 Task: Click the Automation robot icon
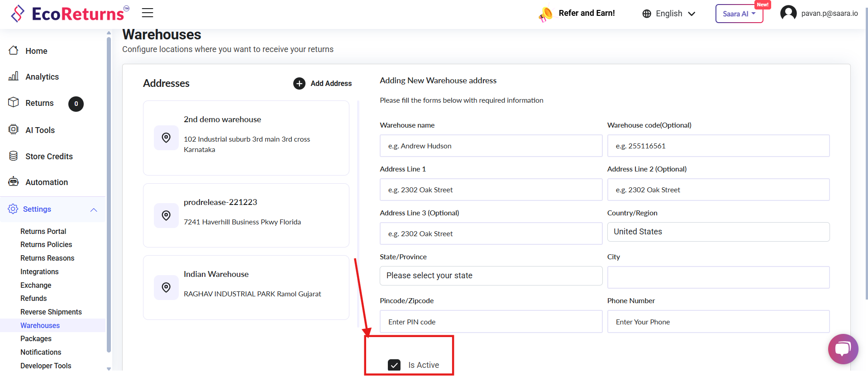tap(14, 182)
